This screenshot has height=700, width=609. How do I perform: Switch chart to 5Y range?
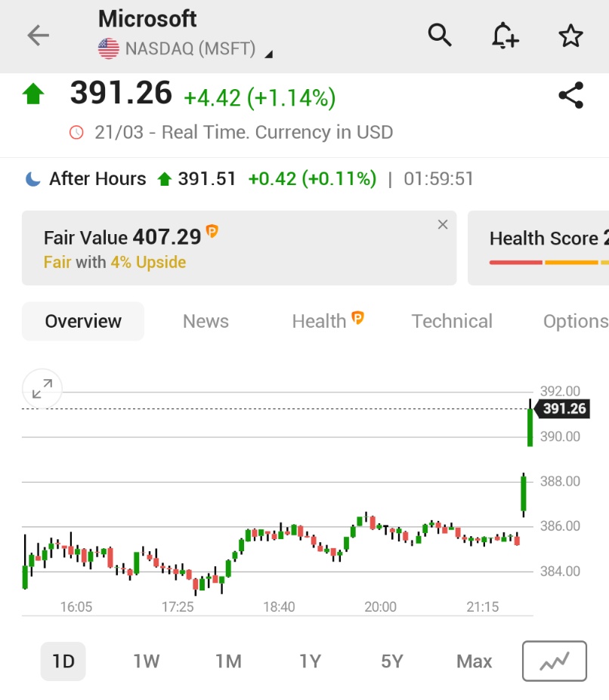392,661
